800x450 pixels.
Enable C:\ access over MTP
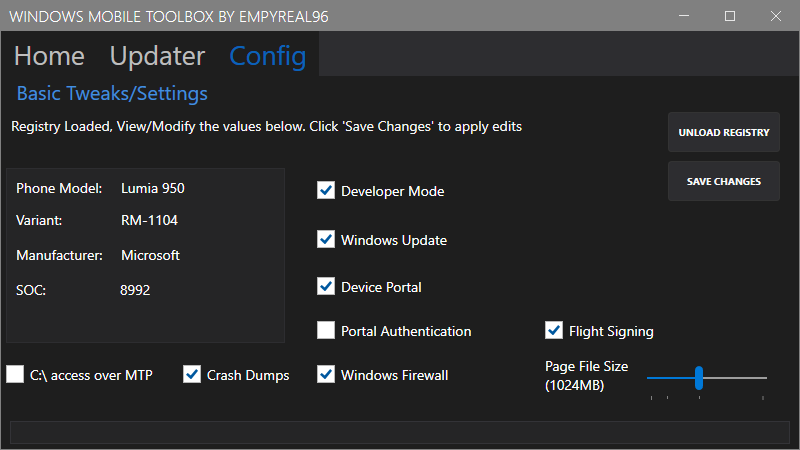(x=15, y=374)
